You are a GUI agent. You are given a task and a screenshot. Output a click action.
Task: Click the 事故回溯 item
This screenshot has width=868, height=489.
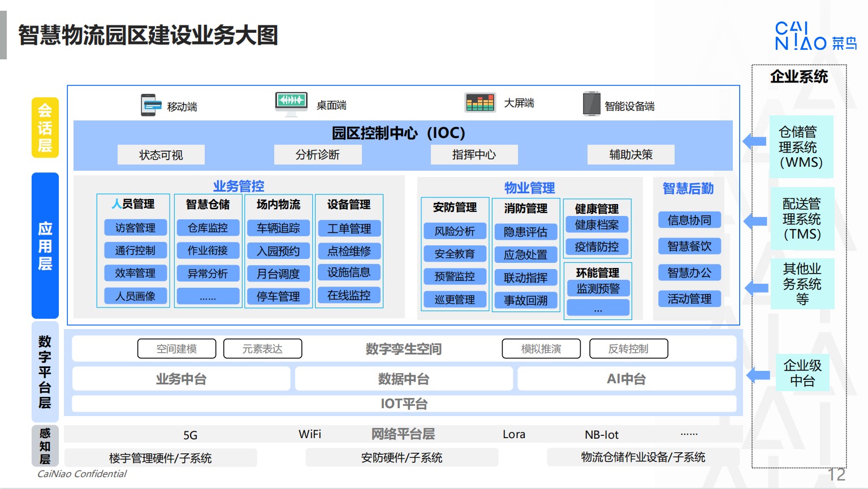[x=526, y=301]
